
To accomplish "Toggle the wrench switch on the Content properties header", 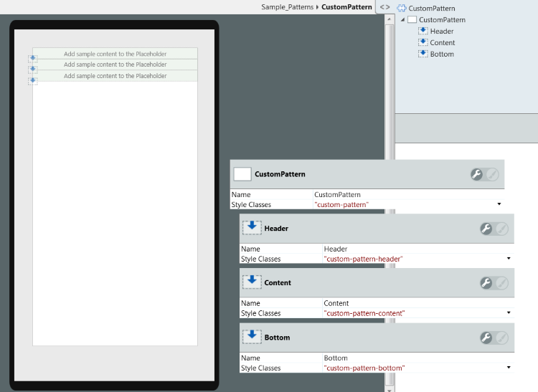I will [494, 283].
